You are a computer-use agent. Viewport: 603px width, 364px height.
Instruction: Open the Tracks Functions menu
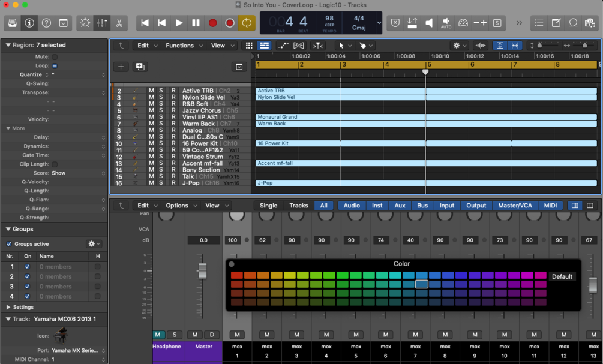pyautogui.click(x=184, y=46)
